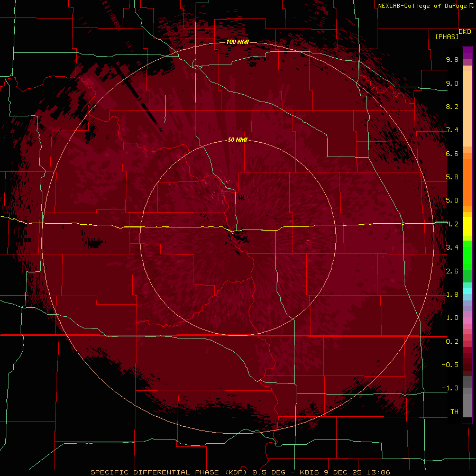Select the 1.8 scale value

click(452, 295)
